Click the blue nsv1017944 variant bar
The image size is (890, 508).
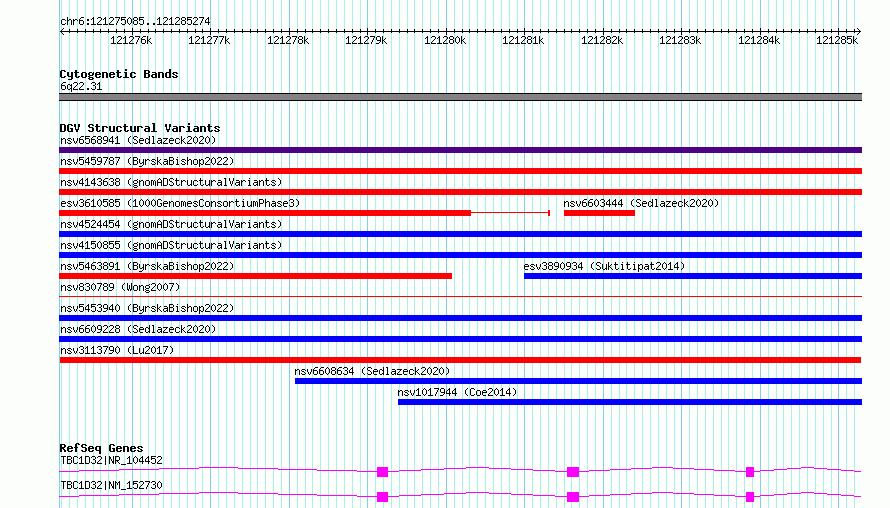click(630, 402)
